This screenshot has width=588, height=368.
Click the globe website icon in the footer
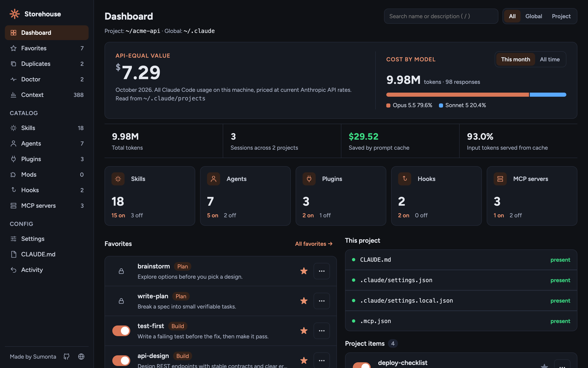(81, 357)
